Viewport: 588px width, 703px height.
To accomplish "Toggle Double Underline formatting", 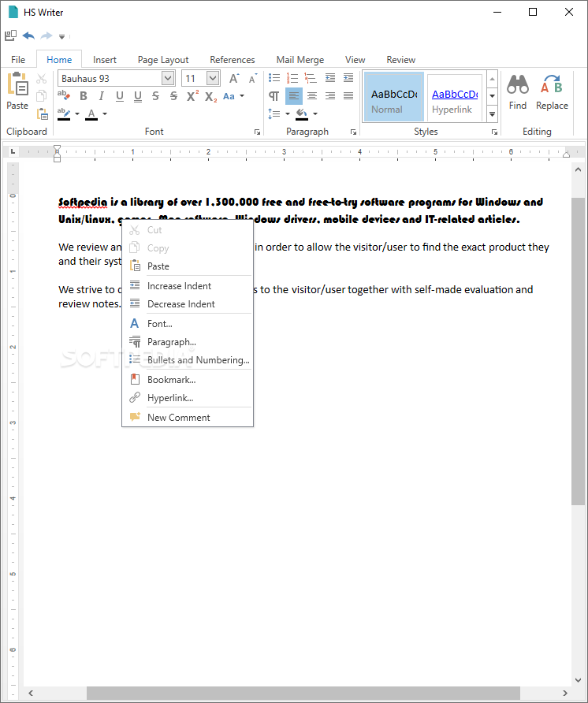I will pos(138,96).
